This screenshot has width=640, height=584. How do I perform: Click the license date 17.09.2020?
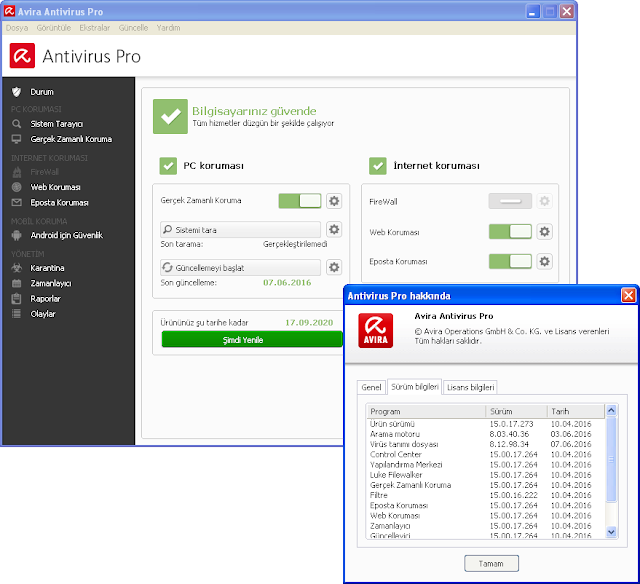309,322
